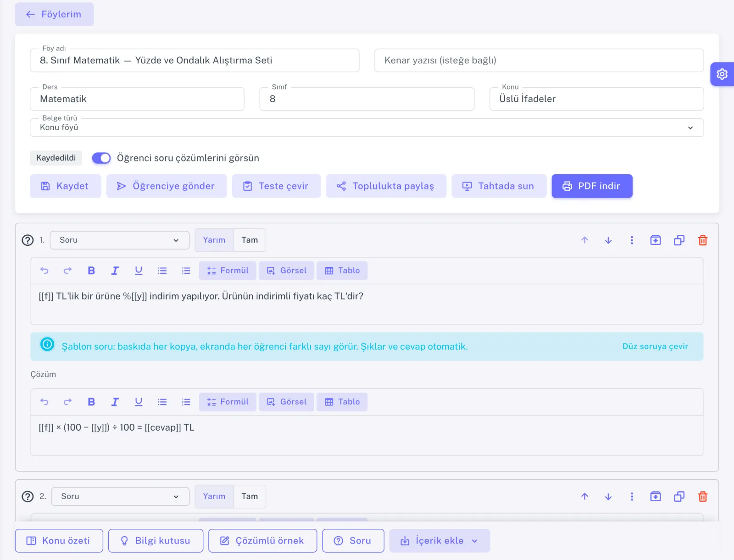Viewport: 734px width, 560px height.
Task: Click the Föy adı input field
Action: coord(195,61)
